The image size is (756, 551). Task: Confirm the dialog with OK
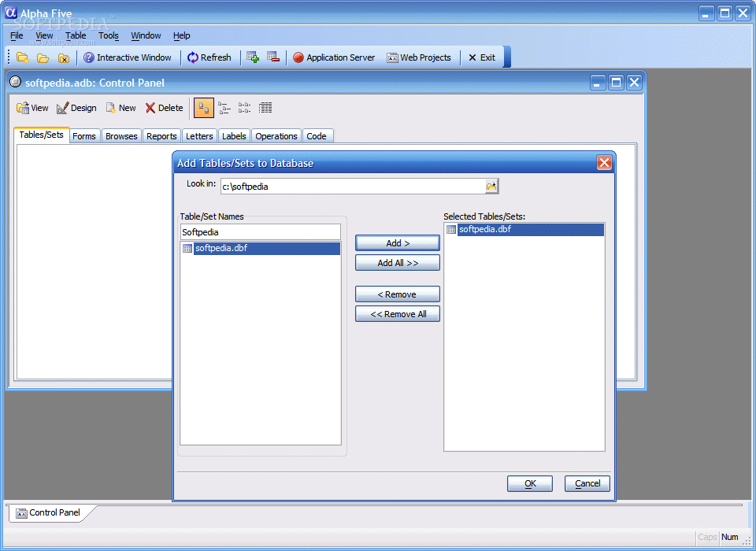[x=530, y=483]
